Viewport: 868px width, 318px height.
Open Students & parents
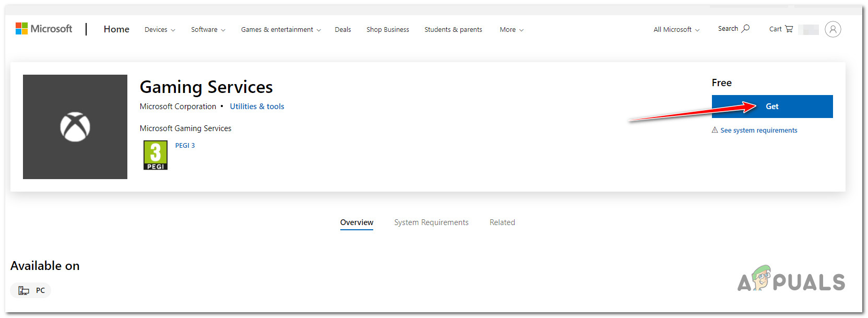coord(453,30)
